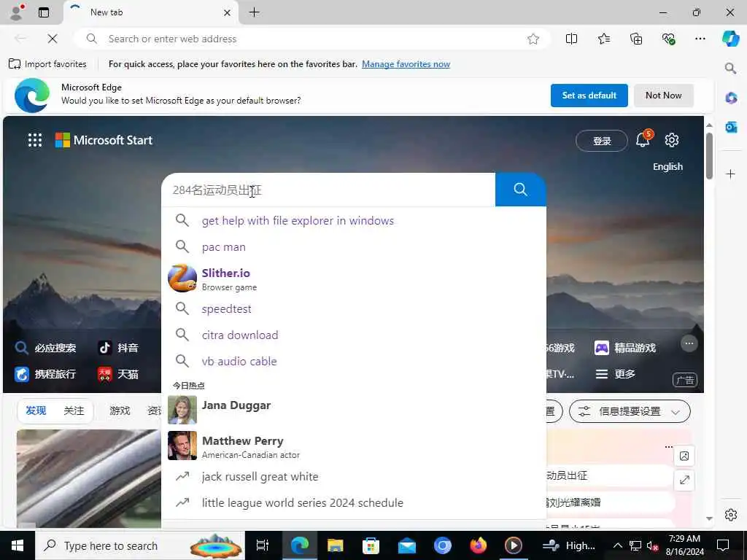Viewport: 747px width, 560px height.
Task: Click Set as default button
Action: 589,96
